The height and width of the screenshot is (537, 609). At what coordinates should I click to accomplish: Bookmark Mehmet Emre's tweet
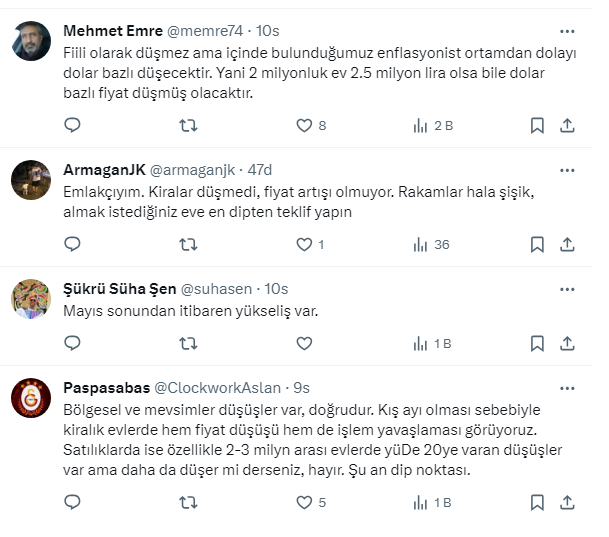coord(537,125)
